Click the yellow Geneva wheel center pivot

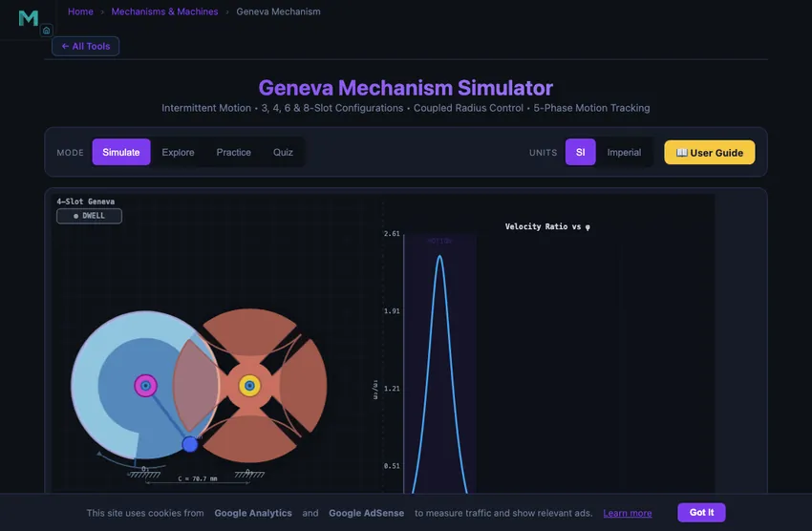coord(249,386)
